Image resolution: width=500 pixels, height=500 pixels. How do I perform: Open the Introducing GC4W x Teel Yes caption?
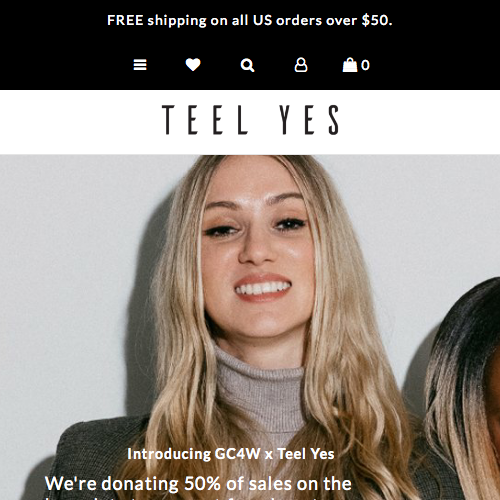tap(231, 454)
